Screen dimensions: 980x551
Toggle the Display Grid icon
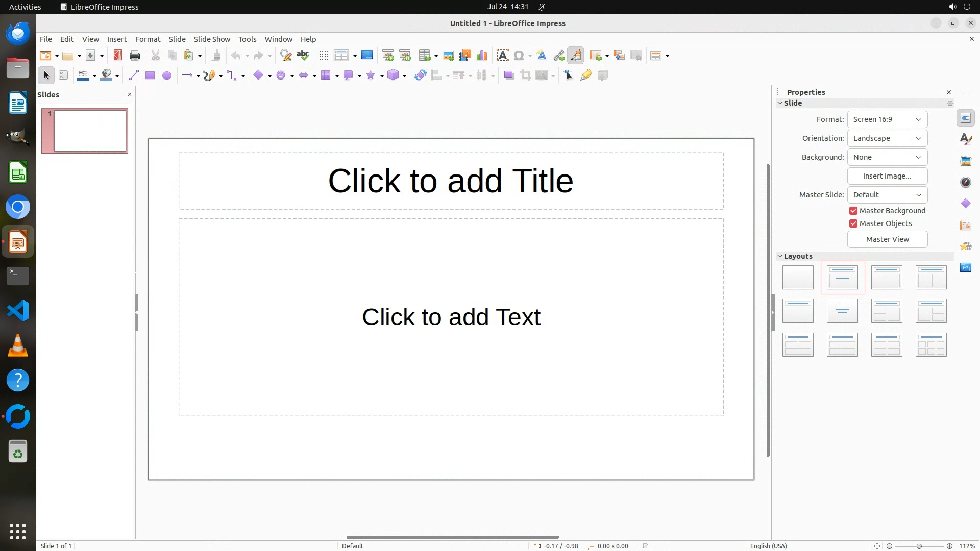pos(324,56)
